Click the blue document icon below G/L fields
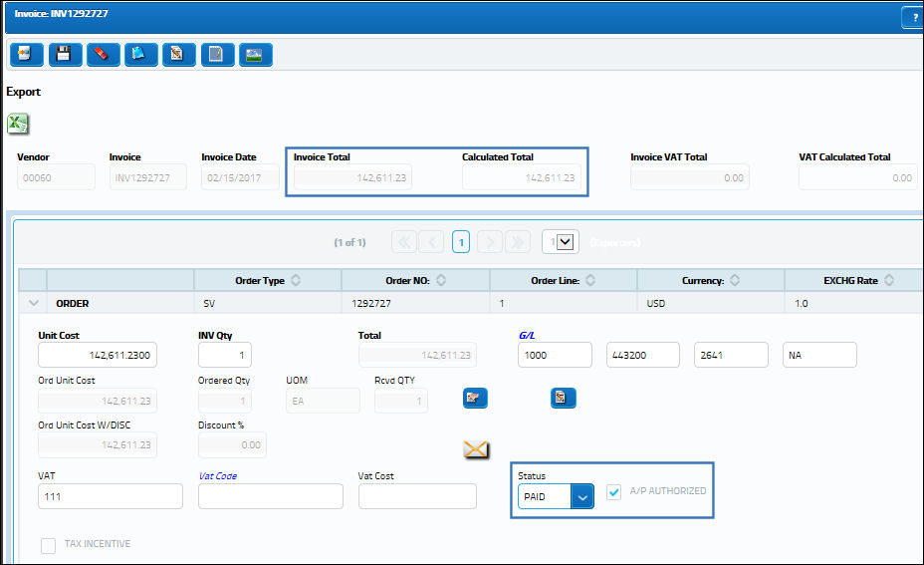This screenshot has height=565, width=924. (x=564, y=399)
